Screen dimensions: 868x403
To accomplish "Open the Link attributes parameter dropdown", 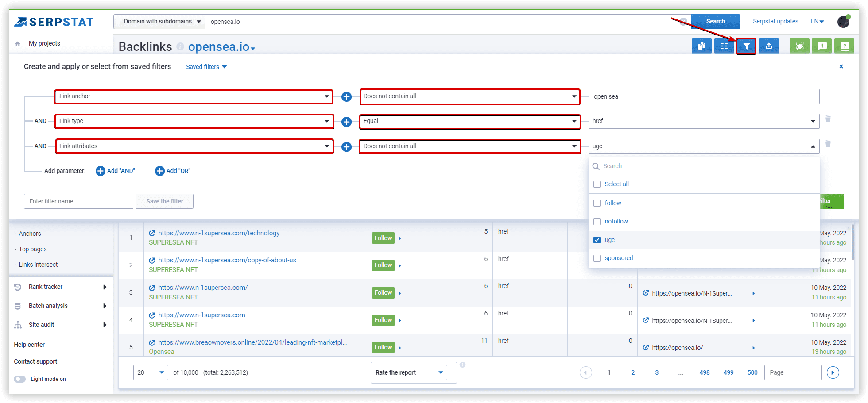I will pyautogui.click(x=194, y=146).
